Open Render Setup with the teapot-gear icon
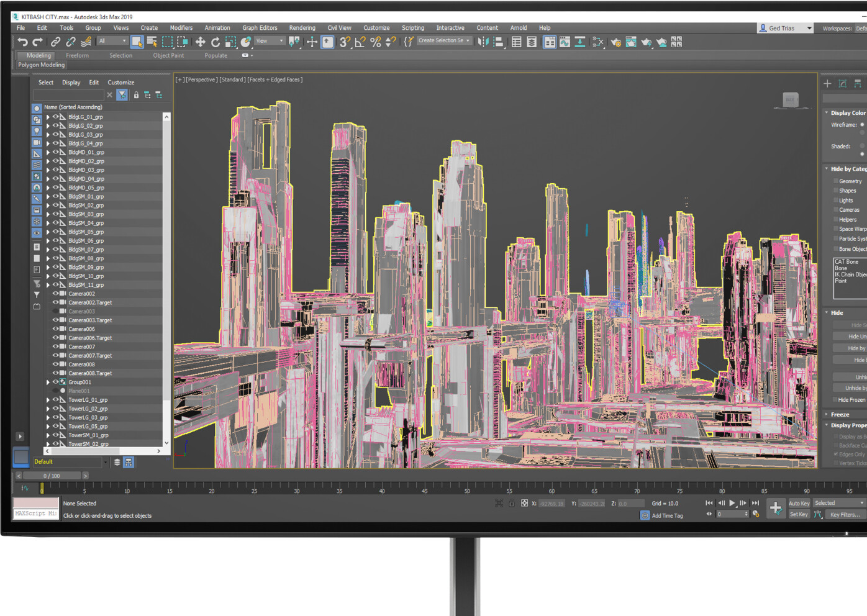 615,42
